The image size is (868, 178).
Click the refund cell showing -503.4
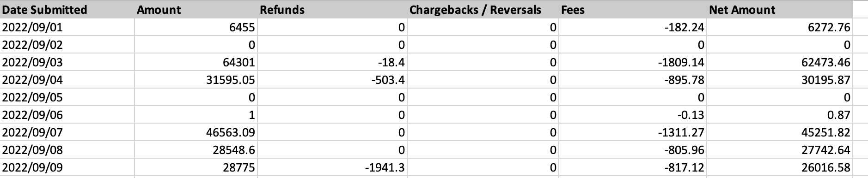pos(332,80)
